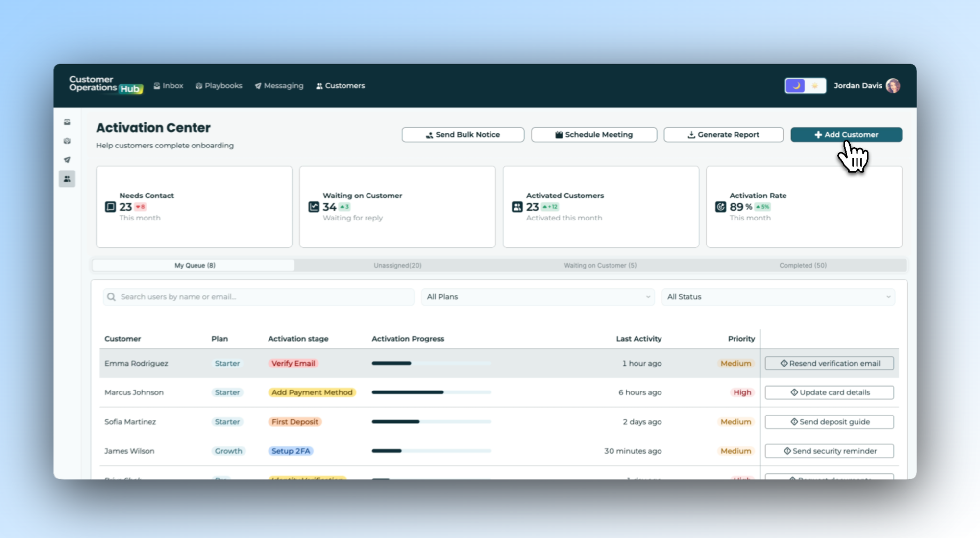Image resolution: width=980 pixels, height=538 pixels.
Task: Click the Verify Email stage badge
Action: click(293, 363)
